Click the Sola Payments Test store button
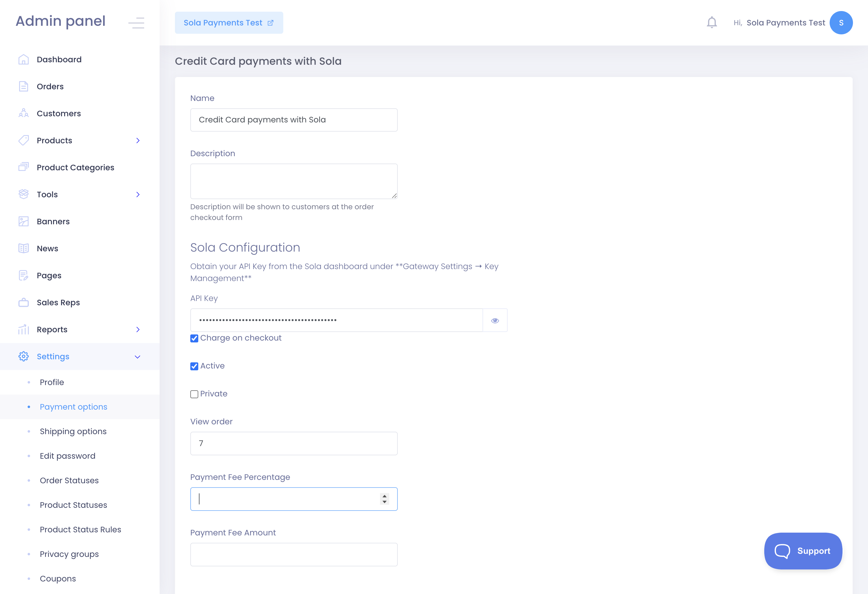 click(229, 23)
